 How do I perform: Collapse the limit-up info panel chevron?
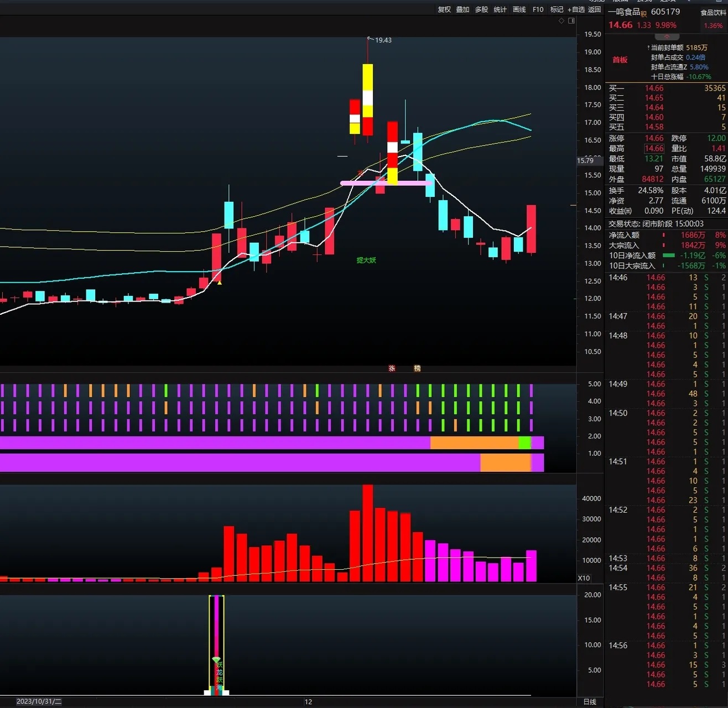[x=667, y=37]
